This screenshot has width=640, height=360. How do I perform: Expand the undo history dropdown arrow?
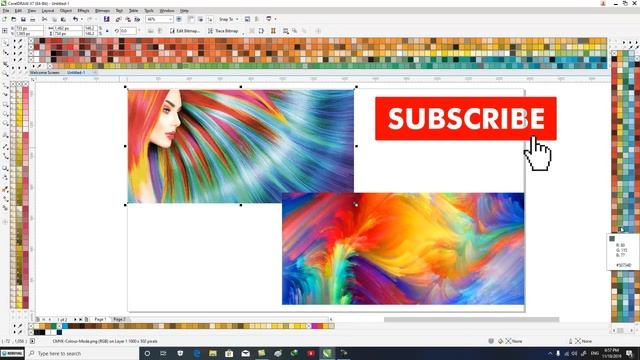click(x=81, y=19)
